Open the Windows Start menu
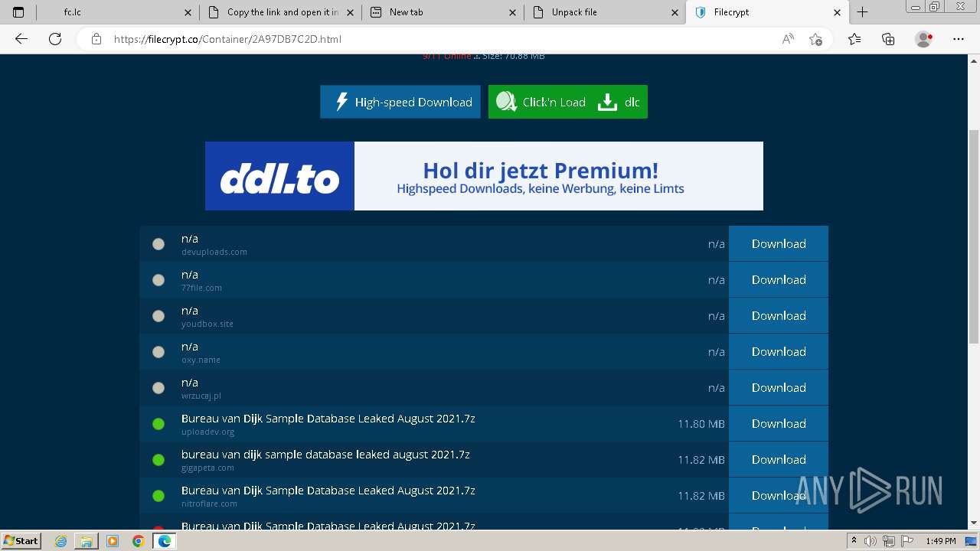The height and width of the screenshot is (551, 980). coord(21,540)
